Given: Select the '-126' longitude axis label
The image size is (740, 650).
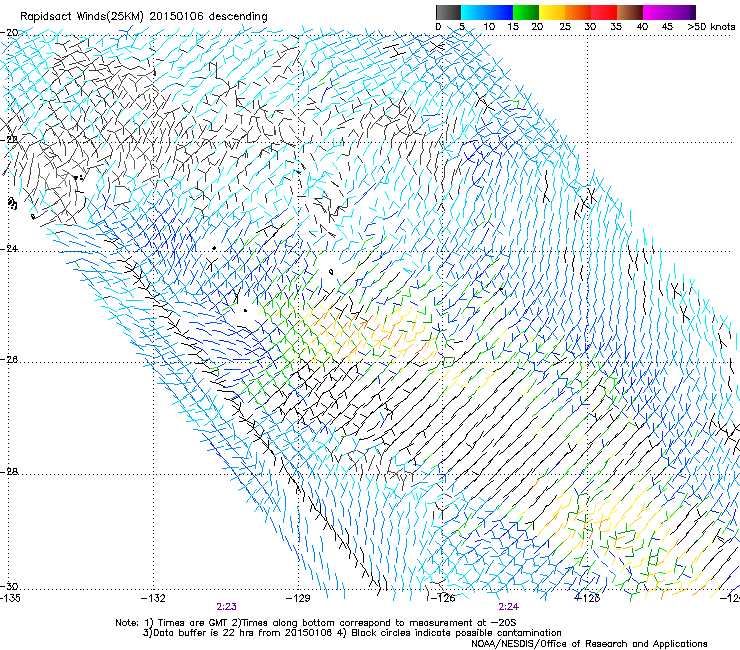Looking at the screenshot, I should pos(443,598).
